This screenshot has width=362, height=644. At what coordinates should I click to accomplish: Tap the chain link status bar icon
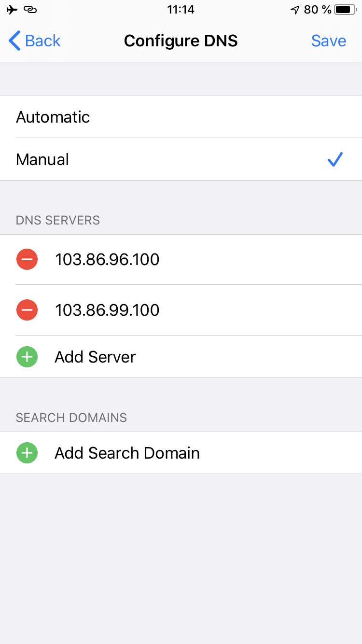[x=30, y=10]
